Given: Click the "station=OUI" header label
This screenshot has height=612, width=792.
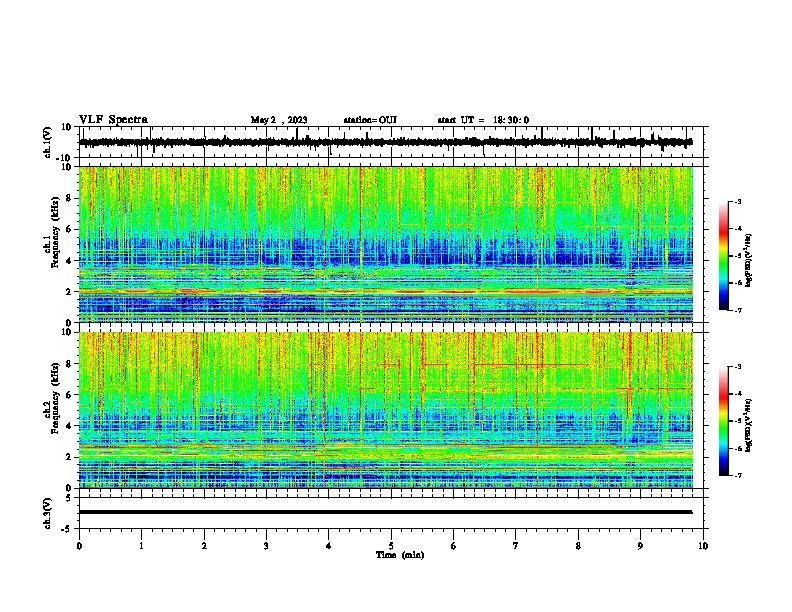Looking at the screenshot, I should coord(370,120).
